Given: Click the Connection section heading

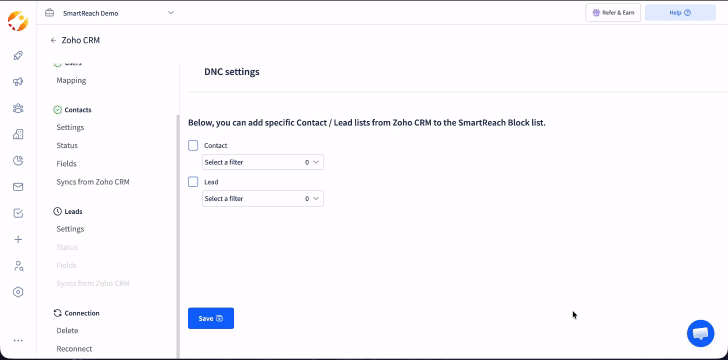Looking at the screenshot, I should click(82, 313).
